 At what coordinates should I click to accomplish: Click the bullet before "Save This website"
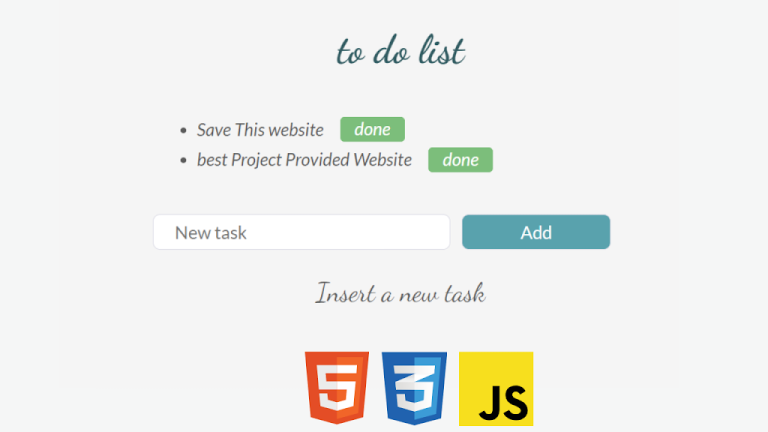click(x=183, y=131)
